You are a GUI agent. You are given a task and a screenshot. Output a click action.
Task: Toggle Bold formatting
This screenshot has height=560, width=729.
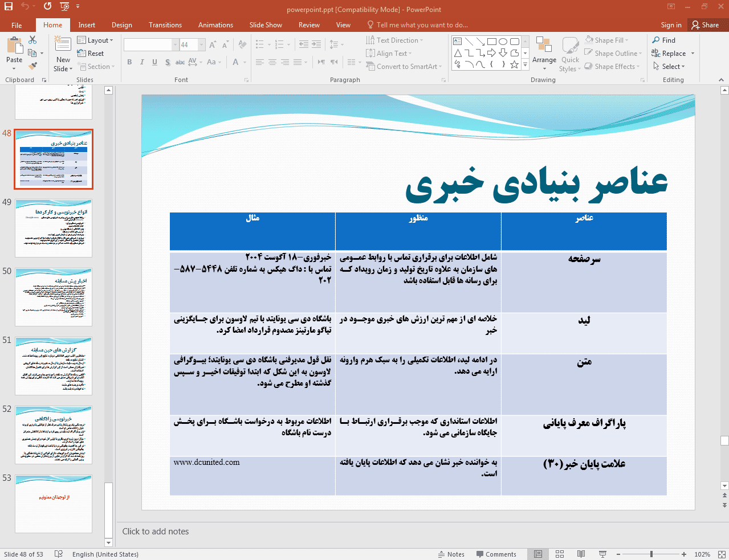point(129,62)
